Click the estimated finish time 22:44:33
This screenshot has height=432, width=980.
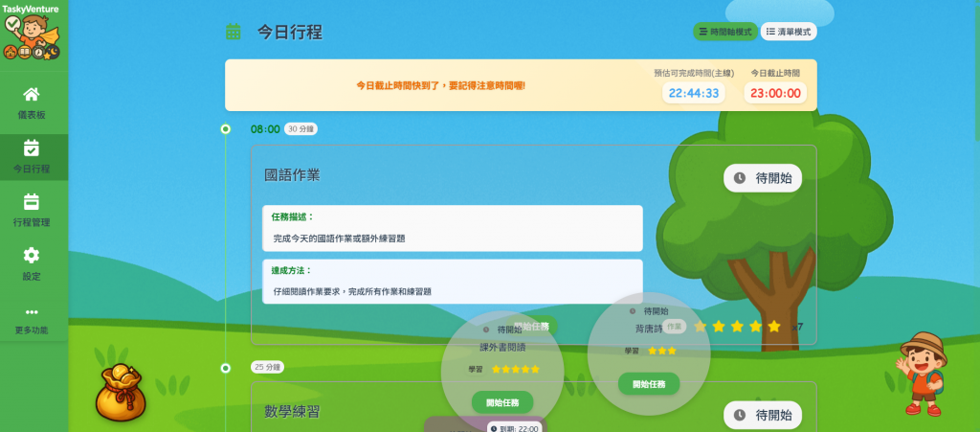(x=694, y=93)
